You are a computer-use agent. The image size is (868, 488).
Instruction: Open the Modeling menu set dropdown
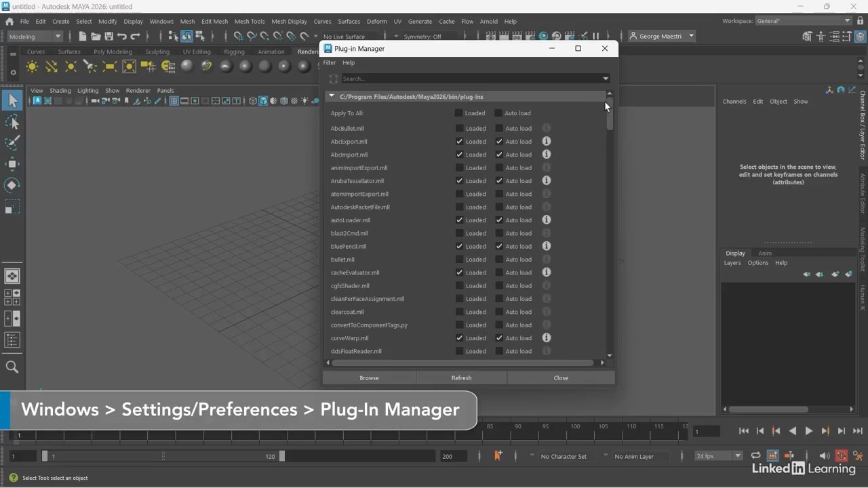[35, 36]
